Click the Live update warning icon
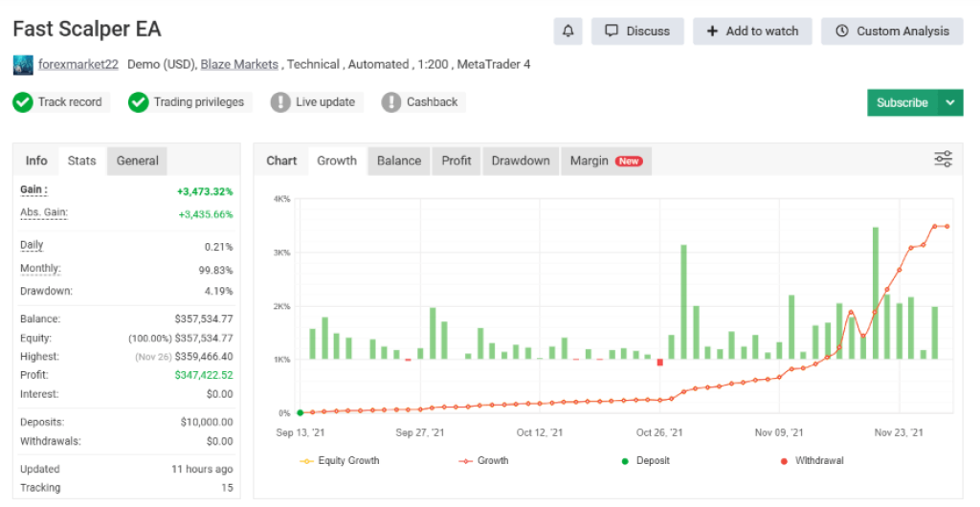 tap(280, 102)
